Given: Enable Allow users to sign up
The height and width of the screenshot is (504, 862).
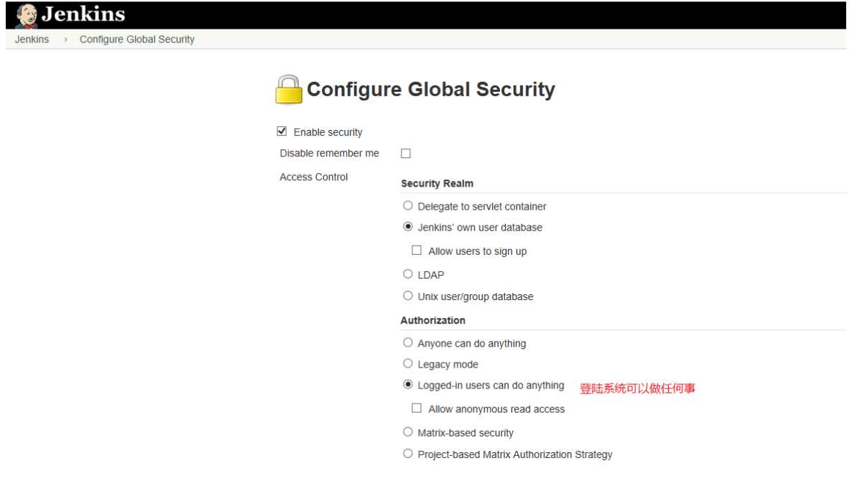Looking at the screenshot, I should coord(416,251).
